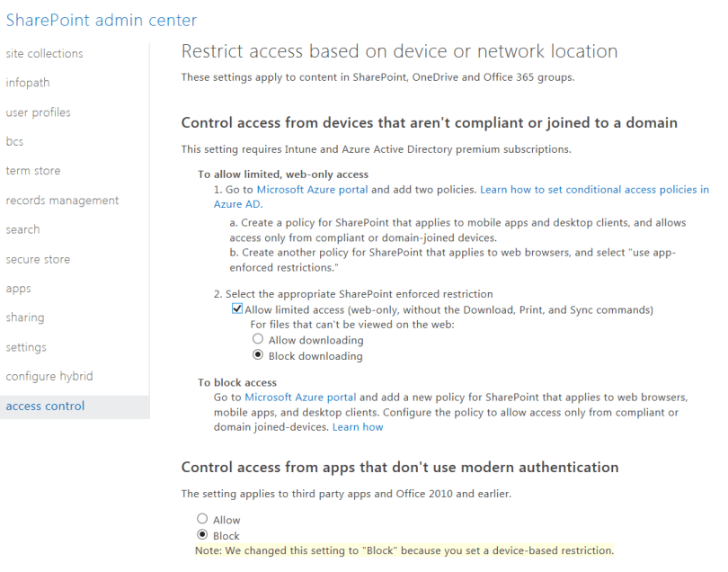728x572 pixels.
Task: Open the term store page
Action: click(x=33, y=171)
